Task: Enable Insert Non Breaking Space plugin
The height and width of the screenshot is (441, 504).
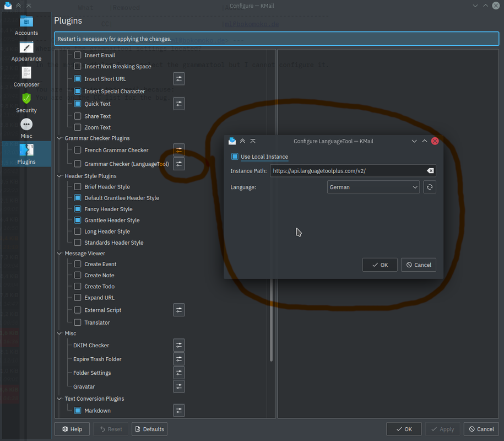Action: (78, 66)
